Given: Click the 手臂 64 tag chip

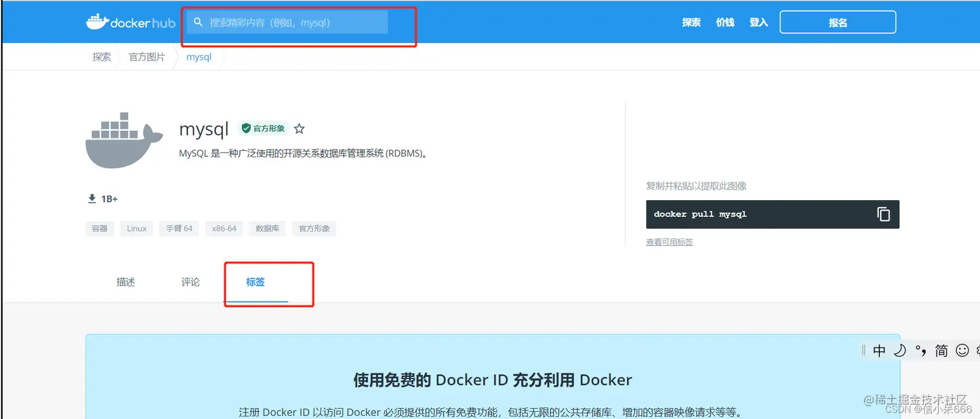Looking at the screenshot, I should click(x=180, y=229).
